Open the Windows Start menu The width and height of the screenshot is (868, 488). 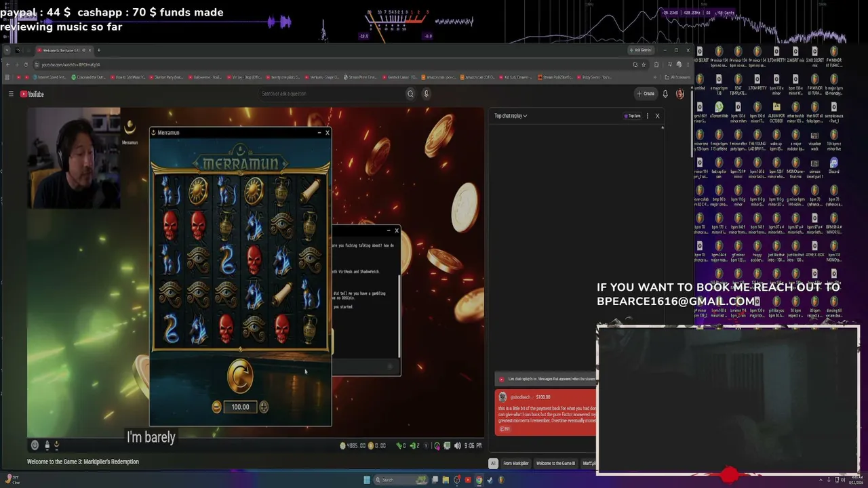[x=367, y=480]
